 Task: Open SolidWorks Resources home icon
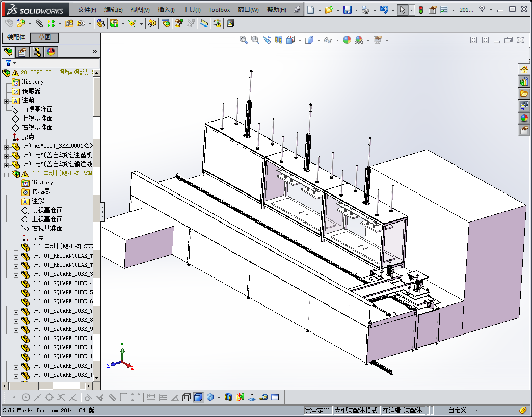[524, 69]
